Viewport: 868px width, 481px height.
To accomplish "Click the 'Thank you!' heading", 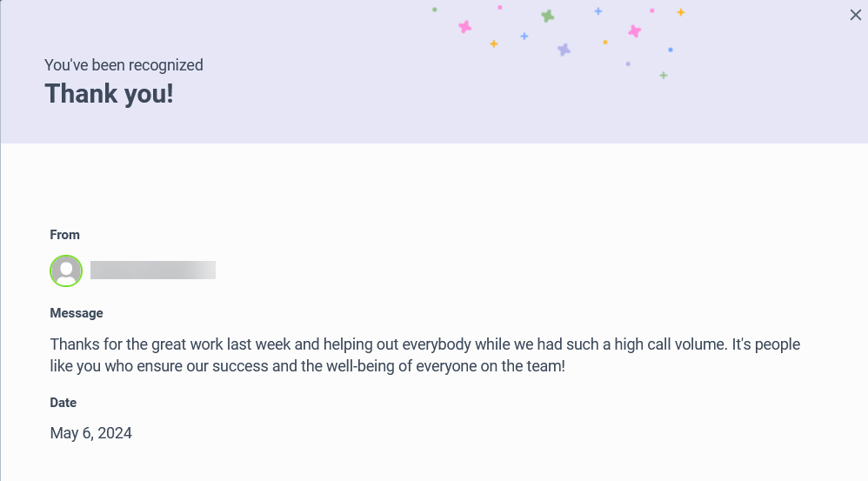I will 109,94.
